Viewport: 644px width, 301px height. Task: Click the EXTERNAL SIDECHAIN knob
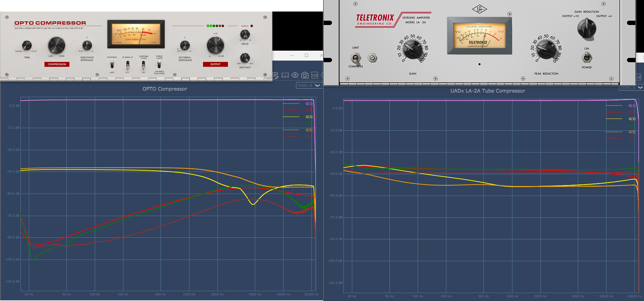click(x=185, y=45)
